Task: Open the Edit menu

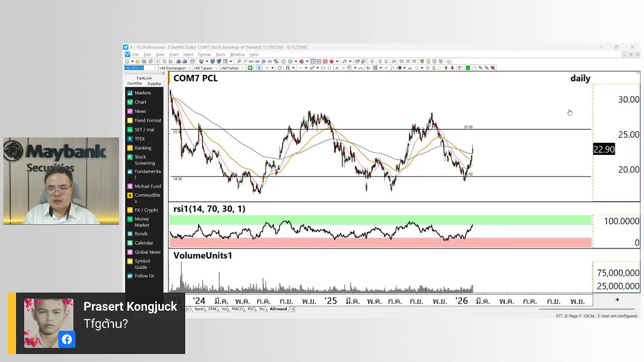Action: coord(147,55)
